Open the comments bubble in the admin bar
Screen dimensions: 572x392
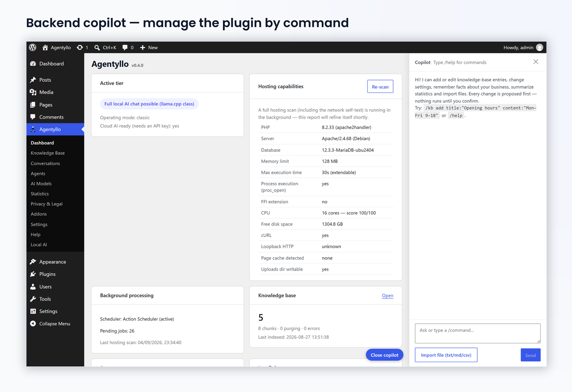tap(125, 47)
